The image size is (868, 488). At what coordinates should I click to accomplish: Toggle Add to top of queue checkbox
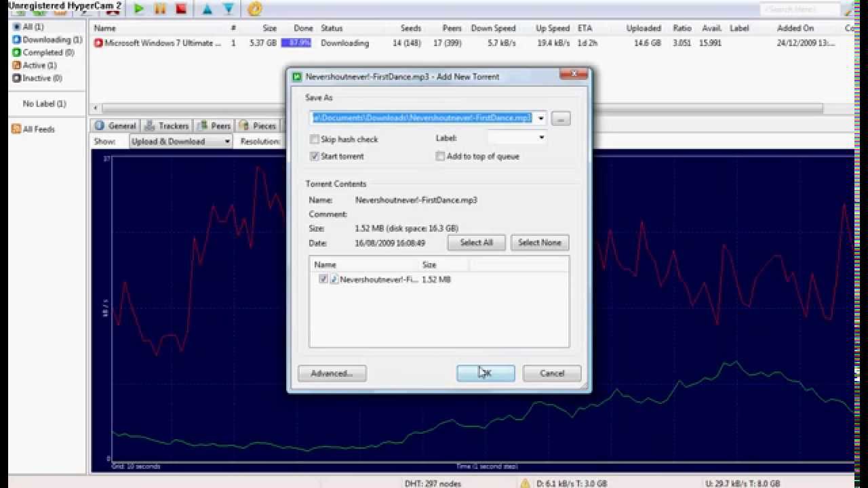click(440, 156)
